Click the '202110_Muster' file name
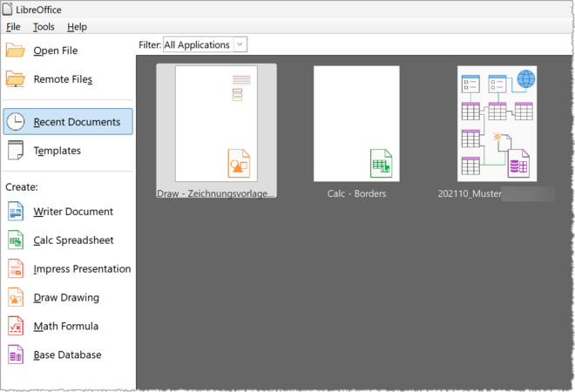 [470, 193]
